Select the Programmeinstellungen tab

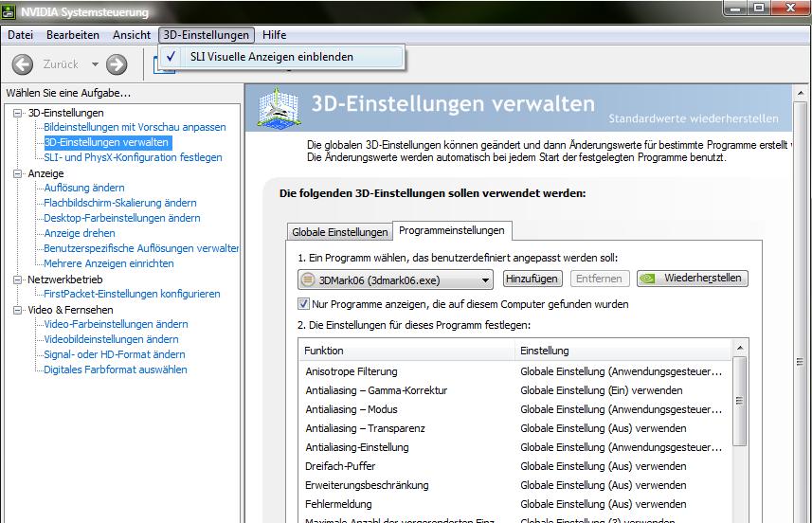pyautogui.click(x=452, y=230)
